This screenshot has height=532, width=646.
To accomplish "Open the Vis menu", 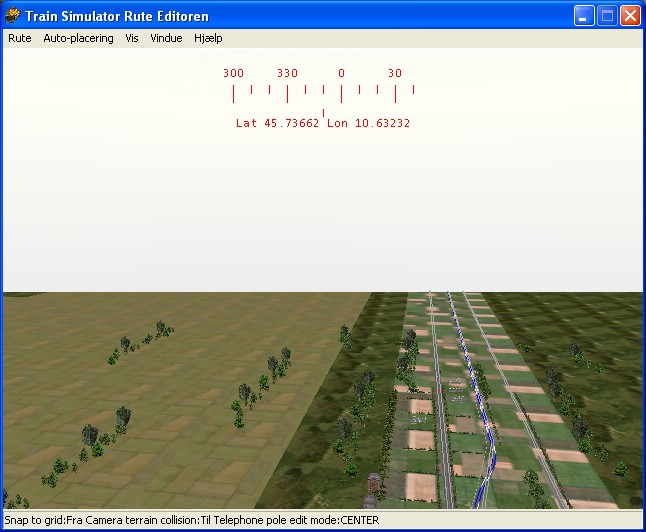I will tap(132, 38).
